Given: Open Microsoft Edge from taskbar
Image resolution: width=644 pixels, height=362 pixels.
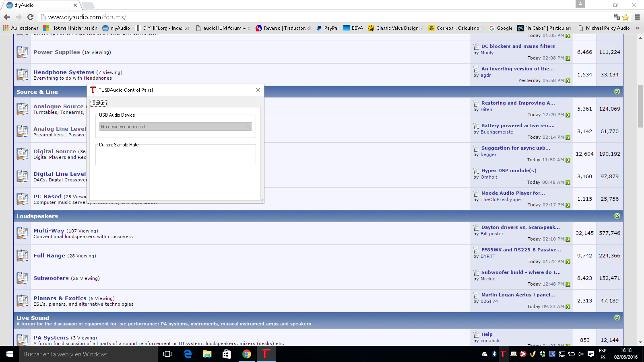Looking at the screenshot, I should click(x=188, y=354).
